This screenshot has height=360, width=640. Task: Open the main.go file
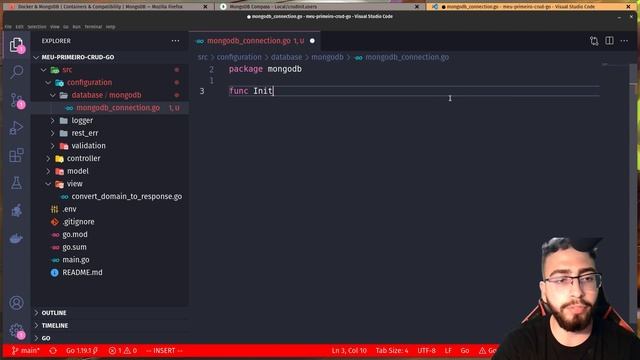[x=76, y=260]
